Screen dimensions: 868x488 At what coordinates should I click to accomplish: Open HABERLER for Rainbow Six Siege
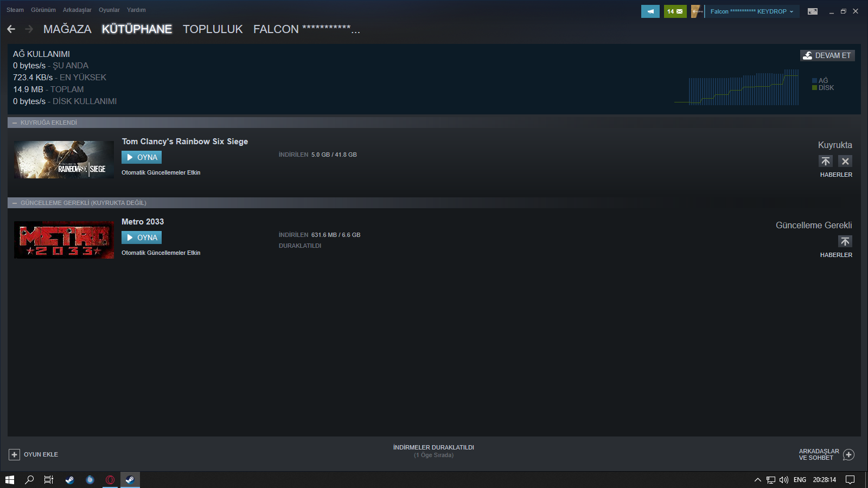(x=836, y=175)
